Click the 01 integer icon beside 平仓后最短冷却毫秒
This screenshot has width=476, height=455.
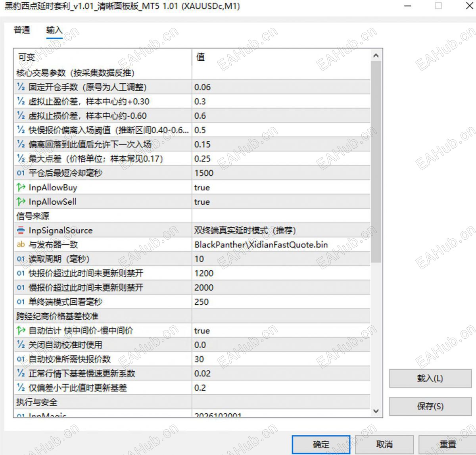click(x=21, y=173)
